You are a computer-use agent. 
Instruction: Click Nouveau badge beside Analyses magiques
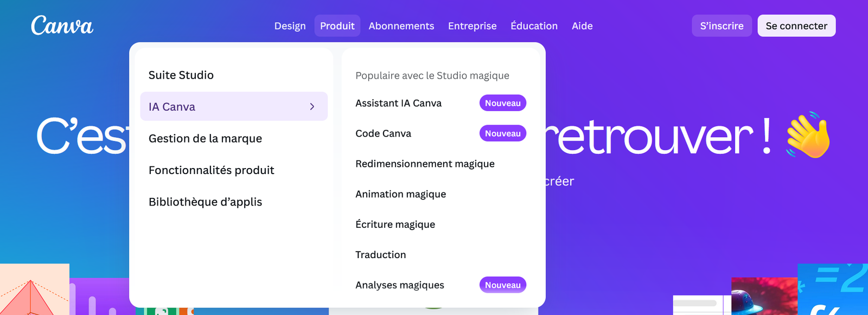pyautogui.click(x=502, y=285)
